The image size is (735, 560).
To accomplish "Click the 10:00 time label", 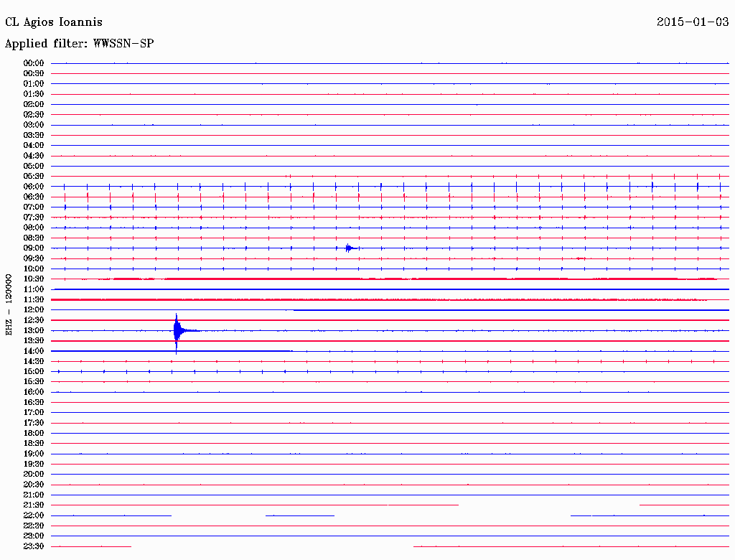I will point(34,269).
